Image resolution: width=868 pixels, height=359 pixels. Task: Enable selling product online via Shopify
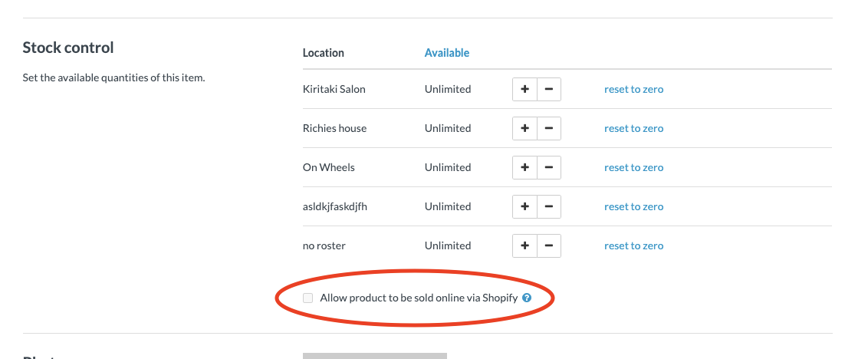pos(307,298)
